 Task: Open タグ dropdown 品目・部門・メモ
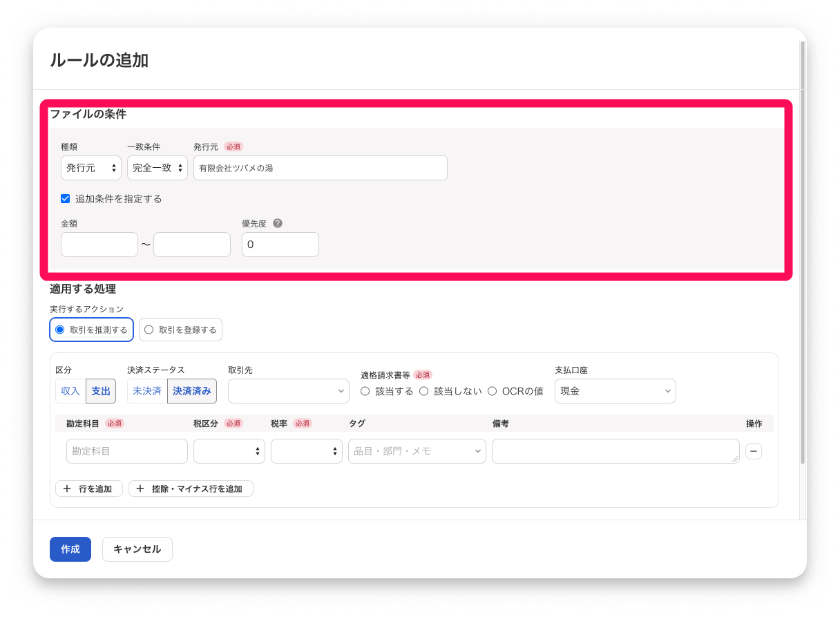pyautogui.click(x=417, y=451)
